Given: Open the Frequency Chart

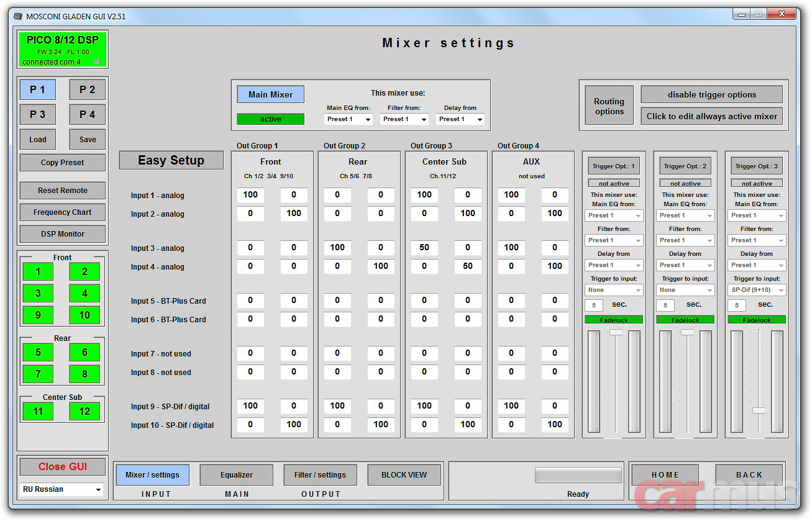Looking at the screenshot, I should click(62, 212).
